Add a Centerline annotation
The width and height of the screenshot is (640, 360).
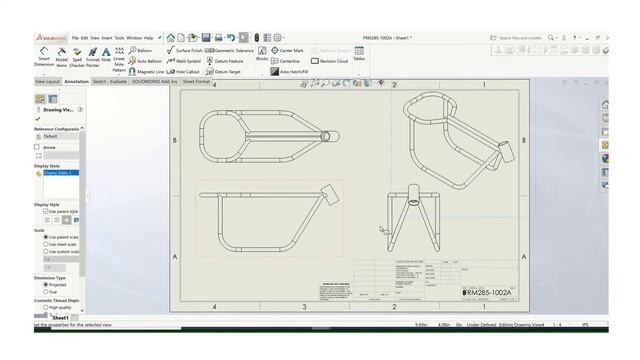(285, 61)
